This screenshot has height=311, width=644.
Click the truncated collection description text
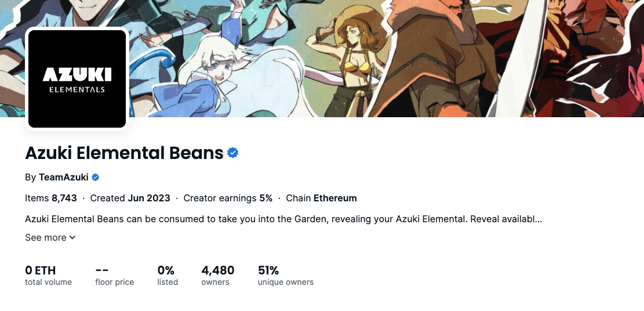pos(283,219)
